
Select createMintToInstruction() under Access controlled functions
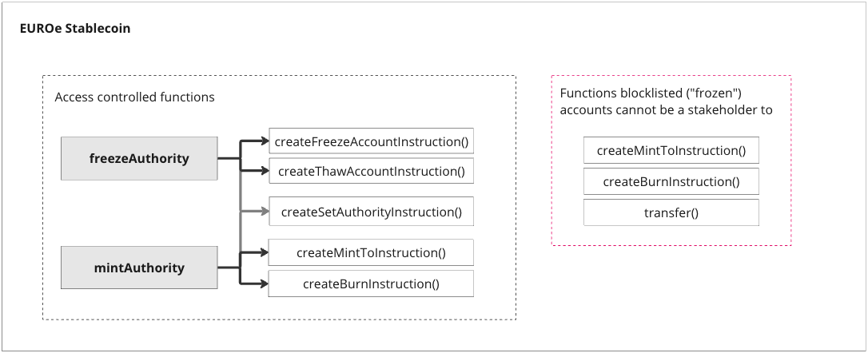coord(371,253)
